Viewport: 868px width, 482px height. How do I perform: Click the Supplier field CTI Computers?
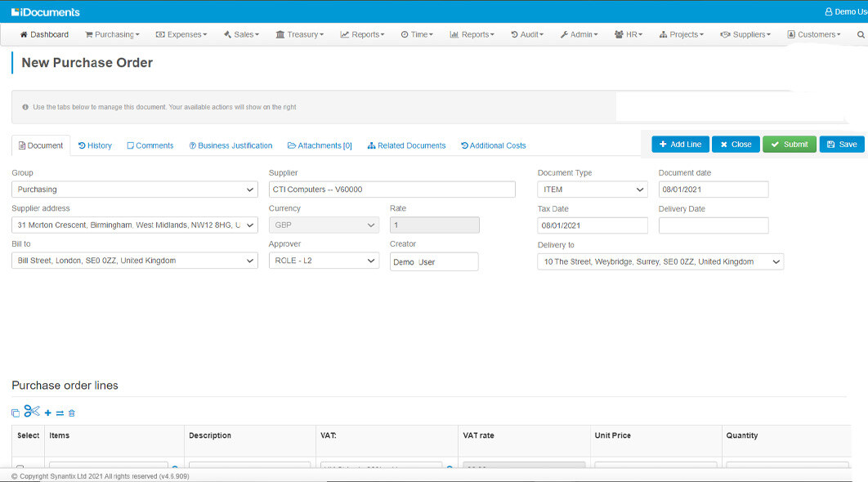click(392, 190)
